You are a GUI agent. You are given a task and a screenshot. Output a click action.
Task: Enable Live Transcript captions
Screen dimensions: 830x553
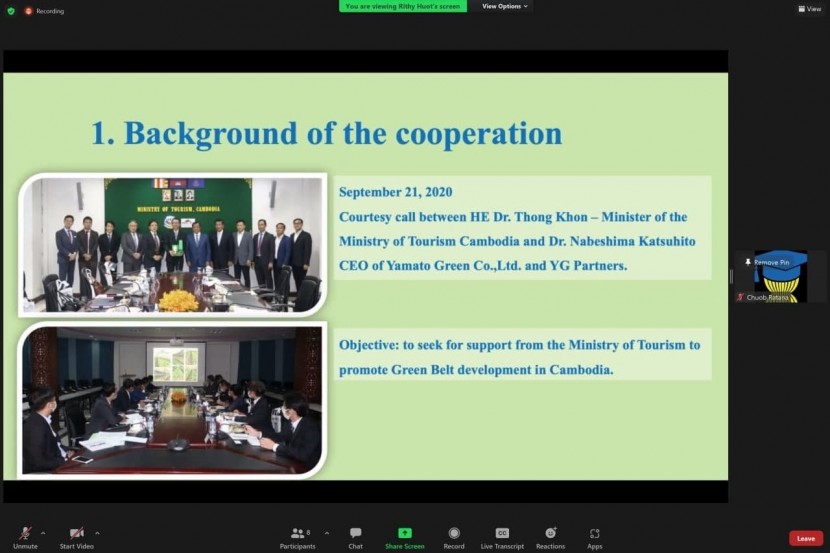click(x=502, y=534)
